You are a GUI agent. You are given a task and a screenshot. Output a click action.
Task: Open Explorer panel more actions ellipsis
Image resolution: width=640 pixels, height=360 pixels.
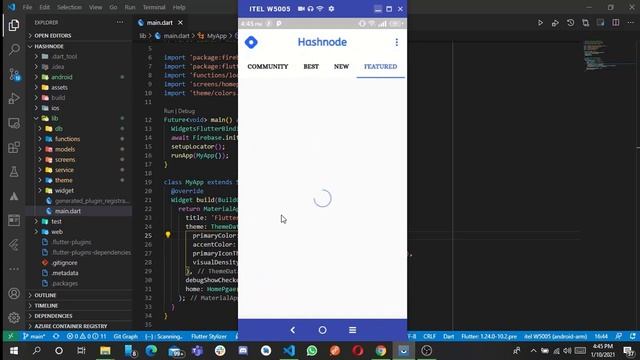tap(120, 22)
